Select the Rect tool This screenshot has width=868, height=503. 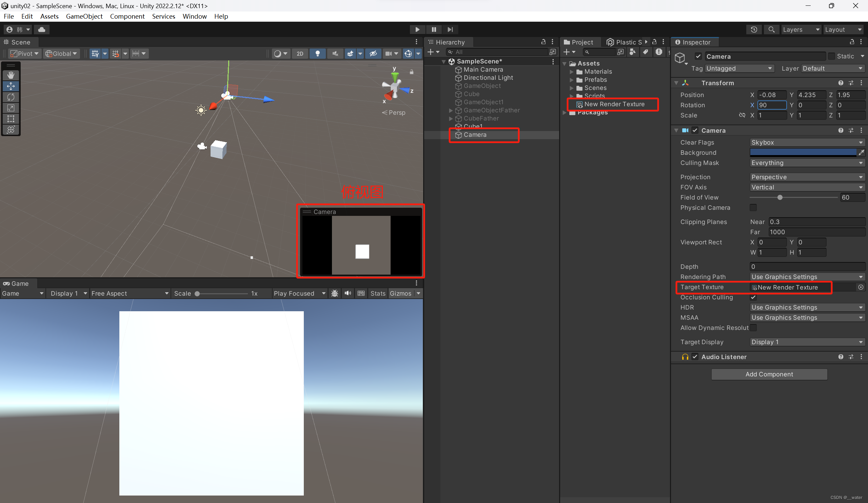tap(11, 119)
